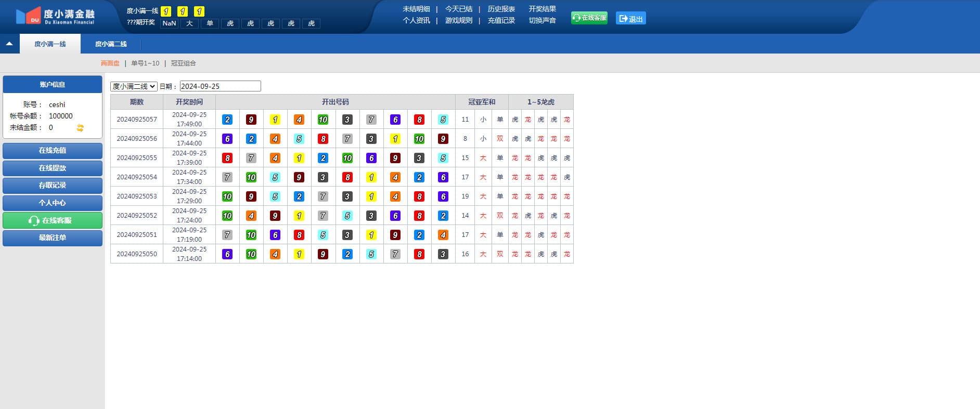This screenshot has height=409, width=980.
Task: Click the balance refresh icon
Action: [x=80, y=128]
